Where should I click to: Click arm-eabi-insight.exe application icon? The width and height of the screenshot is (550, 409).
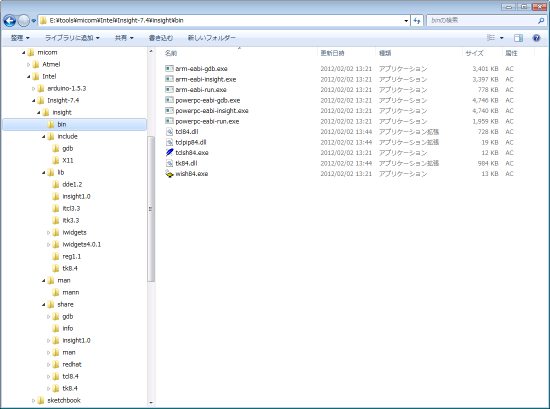pyautogui.click(x=169, y=79)
